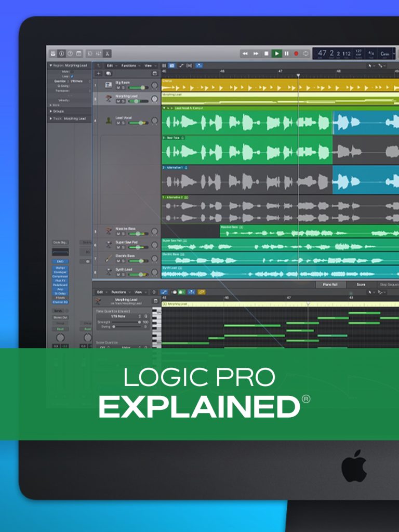Expand the Groups section in the inspector
399x532 pixels.
[51, 111]
